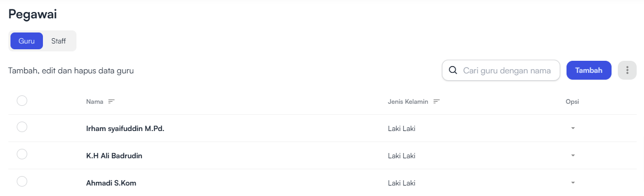The image size is (644, 196).
Task: Toggle the select-all checkbox in header
Action: pos(22,101)
